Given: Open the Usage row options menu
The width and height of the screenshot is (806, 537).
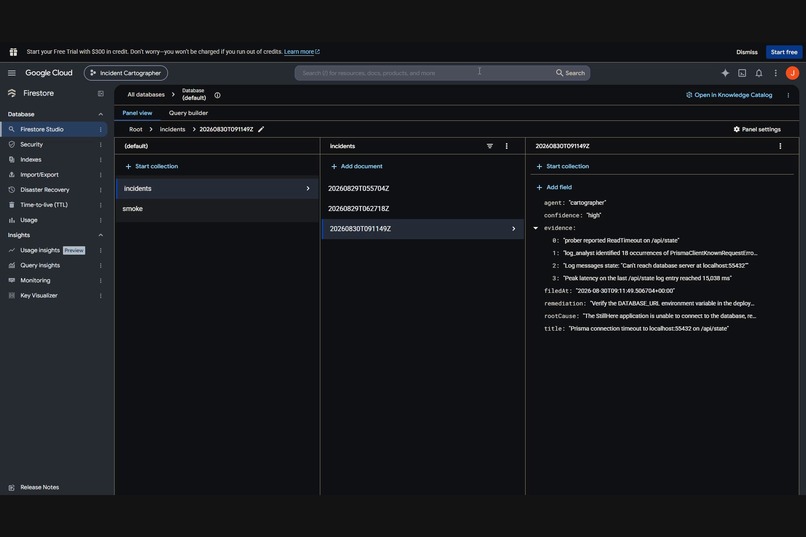Looking at the screenshot, I should point(101,220).
